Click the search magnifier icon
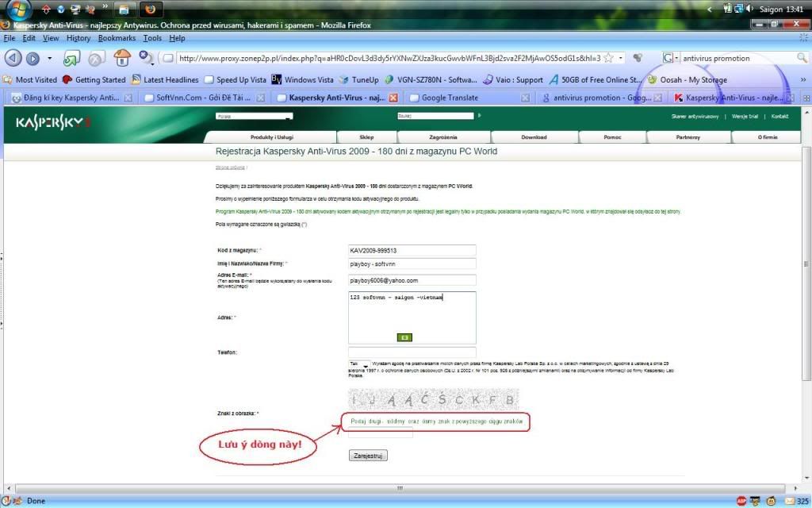812x508 pixels. [x=802, y=57]
